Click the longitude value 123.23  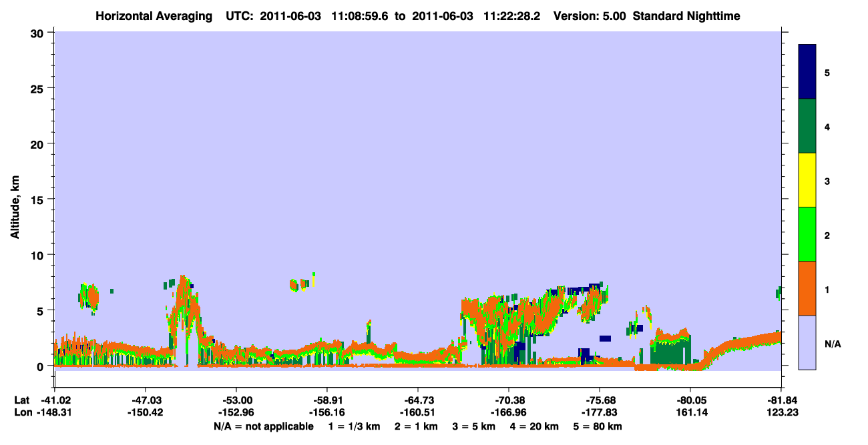click(x=781, y=413)
